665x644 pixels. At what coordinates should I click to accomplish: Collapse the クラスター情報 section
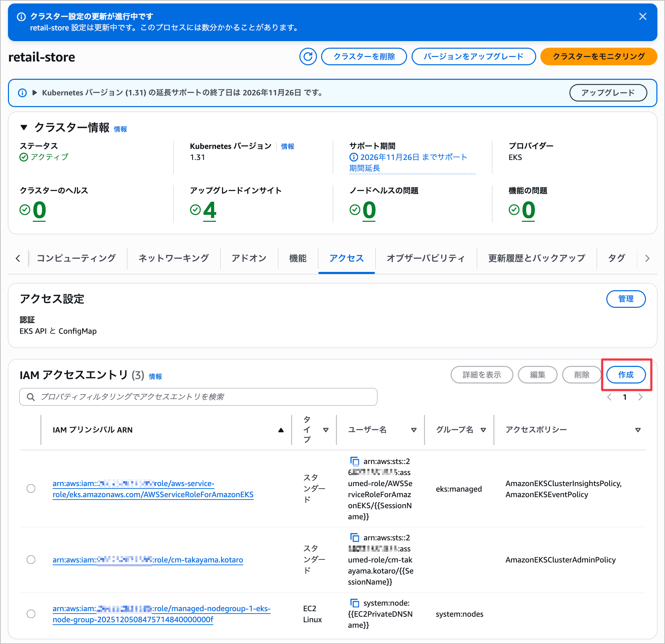click(24, 127)
